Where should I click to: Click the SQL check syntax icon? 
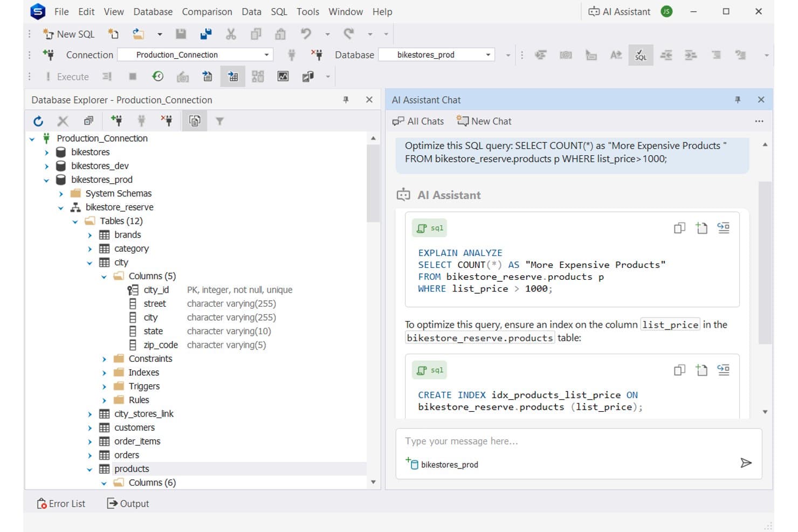(641, 55)
